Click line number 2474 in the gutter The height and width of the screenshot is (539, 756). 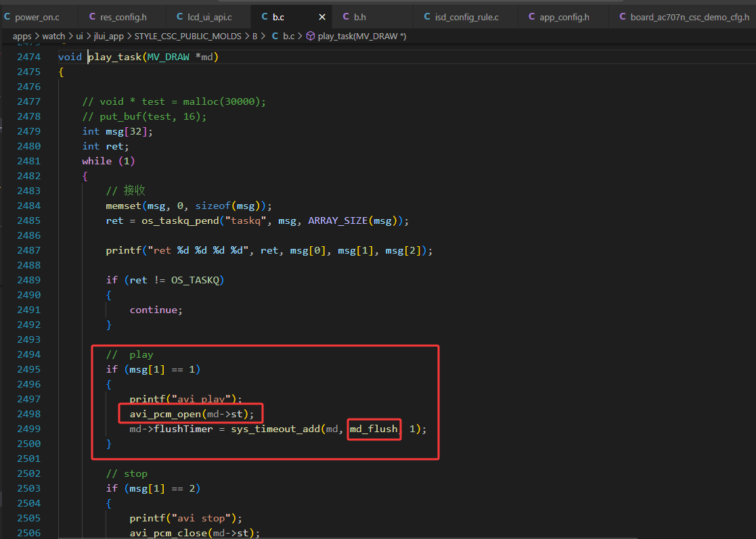point(29,57)
